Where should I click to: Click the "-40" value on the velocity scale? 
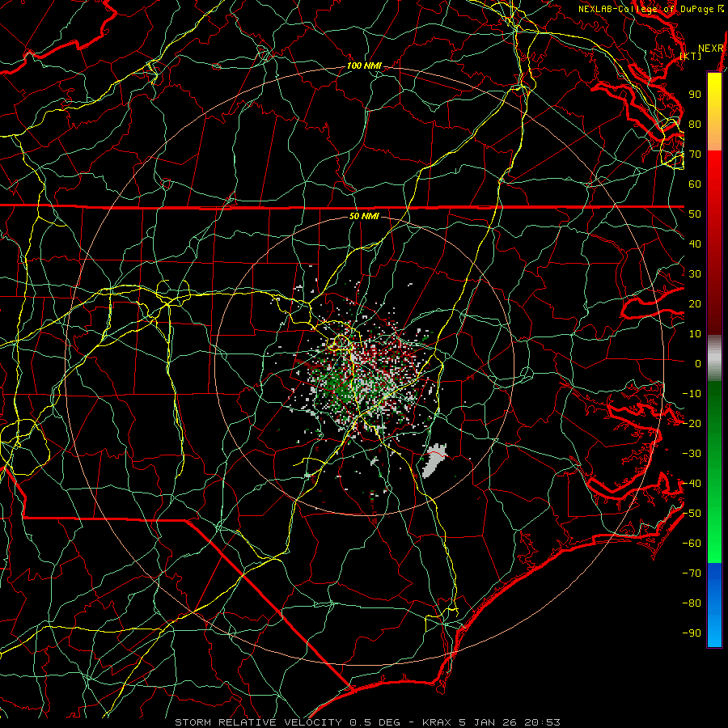692,484
